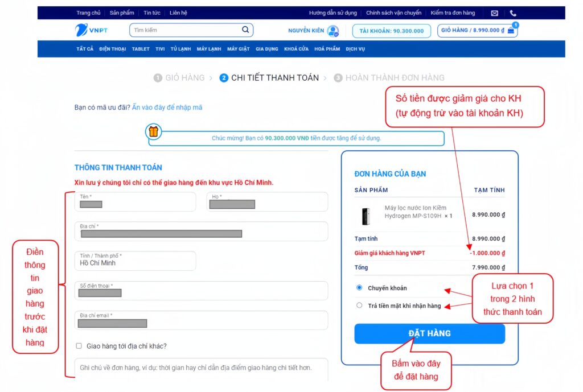The width and height of the screenshot is (583, 392).
Task: Open the Tỉnh / Thành phố dropdown
Action: [x=135, y=261]
